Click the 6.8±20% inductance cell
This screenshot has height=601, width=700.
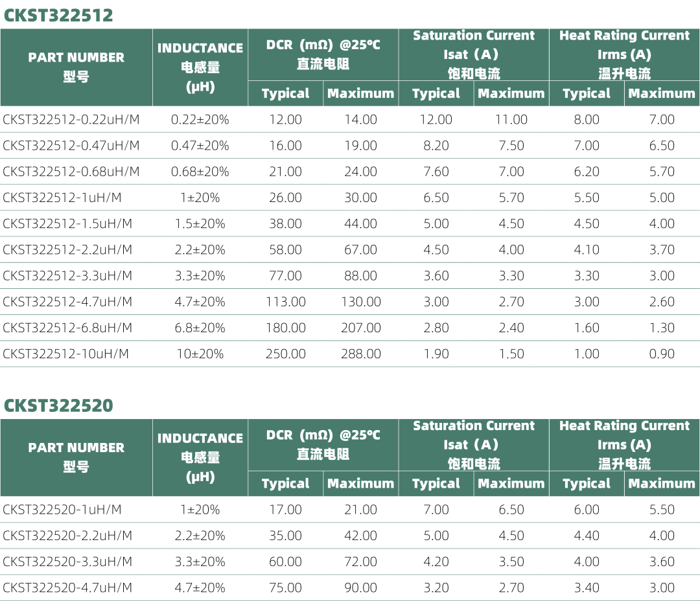click(x=200, y=328)
